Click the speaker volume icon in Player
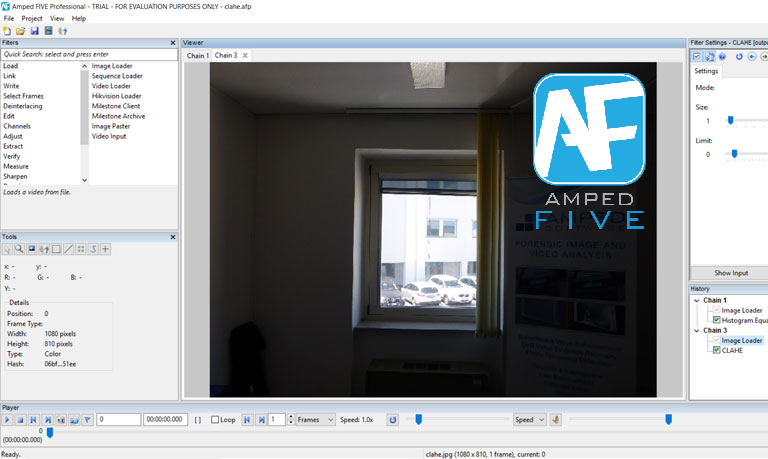 coord(555,420)
